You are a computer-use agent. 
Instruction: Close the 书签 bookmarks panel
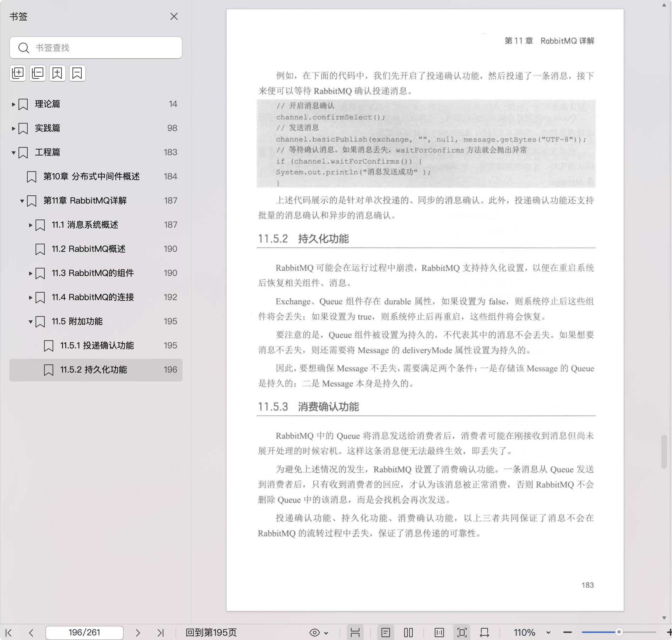pos(174,17)
